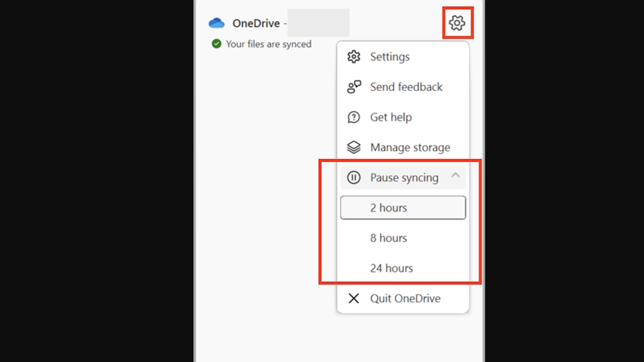Quit OneDrive from the menu
644x362 pixels.
pos(403,298)
